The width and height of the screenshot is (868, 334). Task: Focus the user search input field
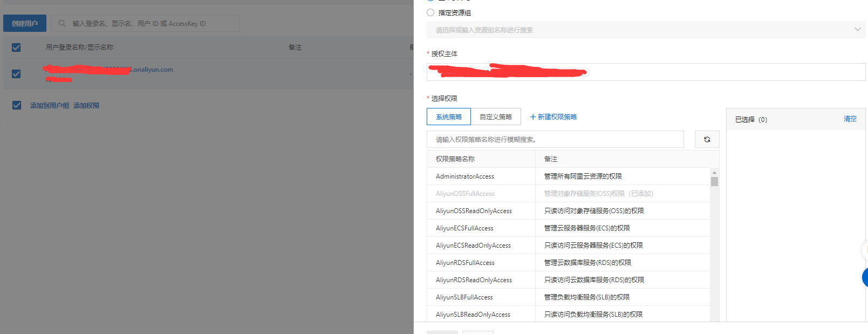coord(145,23)
